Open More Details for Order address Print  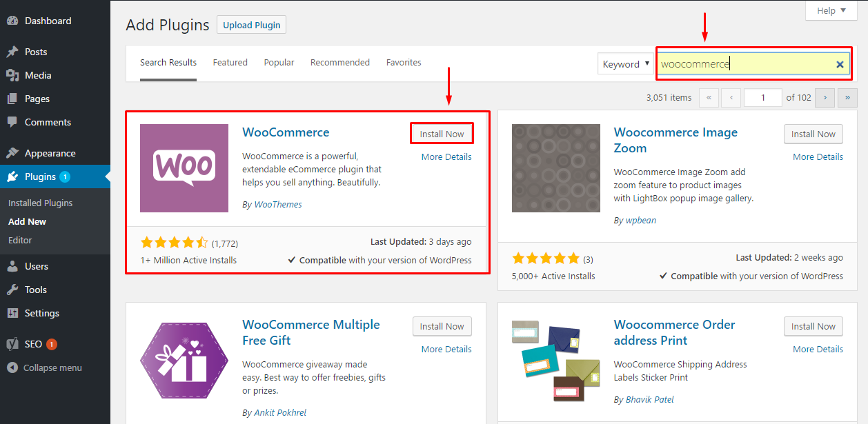(x=818, y=349)
